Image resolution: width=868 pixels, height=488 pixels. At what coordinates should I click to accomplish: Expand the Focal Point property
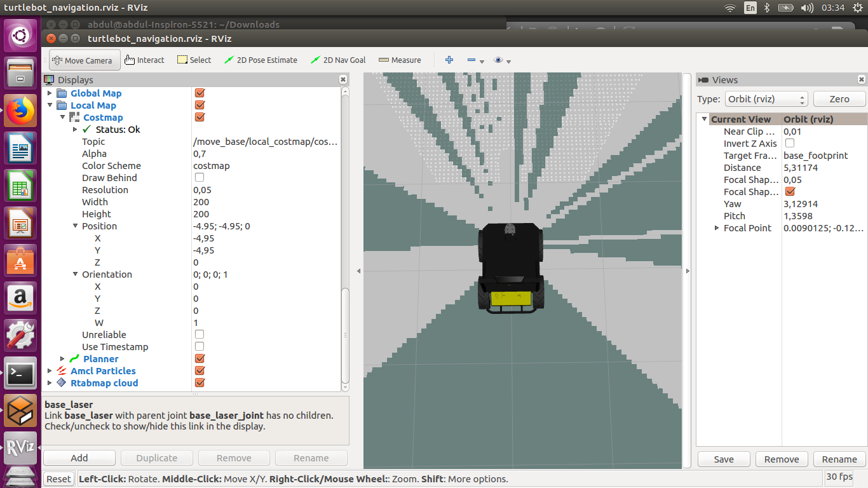(717, 228)
